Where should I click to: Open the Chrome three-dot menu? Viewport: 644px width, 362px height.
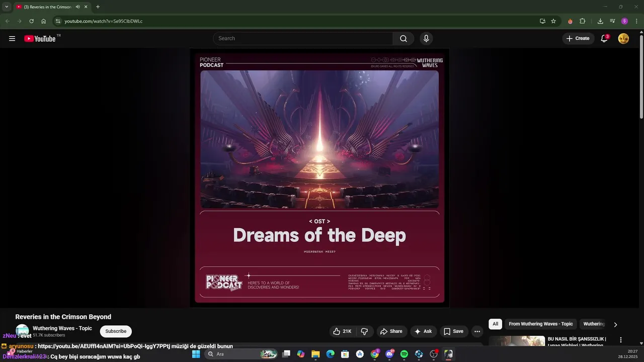pyautogui.click(x=636, y=21)
